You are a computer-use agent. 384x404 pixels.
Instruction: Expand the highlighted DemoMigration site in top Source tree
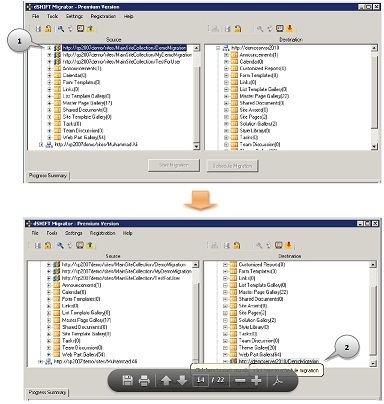[x=49, y=48]
